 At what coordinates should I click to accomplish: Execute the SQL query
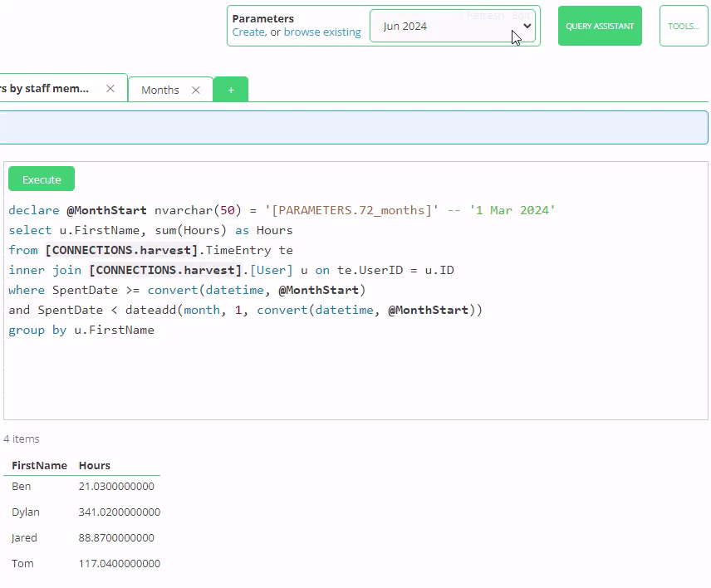click(41, 178)
